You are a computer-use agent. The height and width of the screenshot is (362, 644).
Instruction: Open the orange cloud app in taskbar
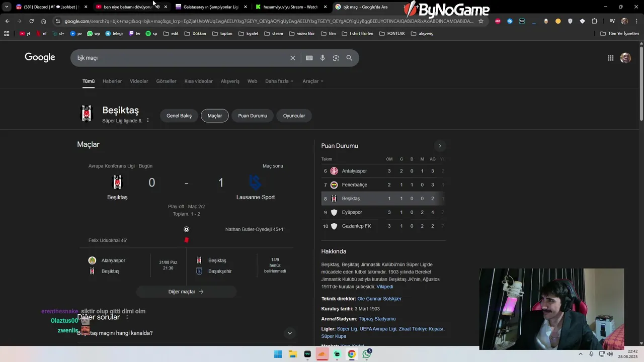tap(322, 354)
